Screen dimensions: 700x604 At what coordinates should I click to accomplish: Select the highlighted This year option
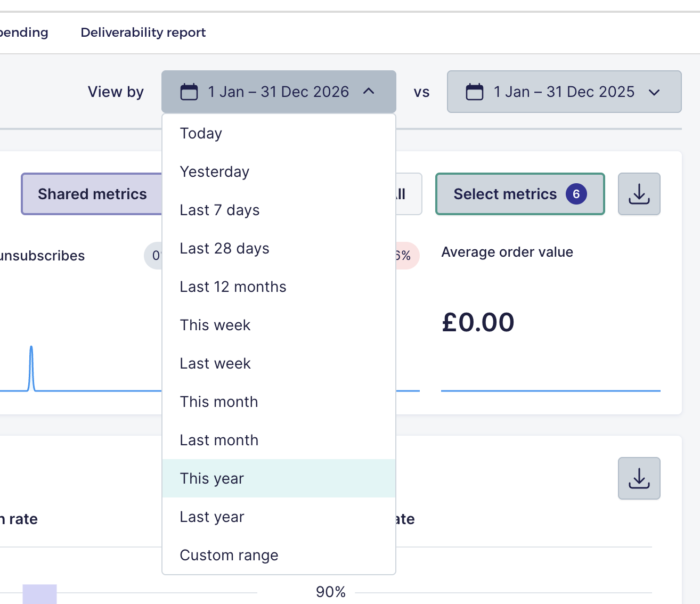point(279,478)
